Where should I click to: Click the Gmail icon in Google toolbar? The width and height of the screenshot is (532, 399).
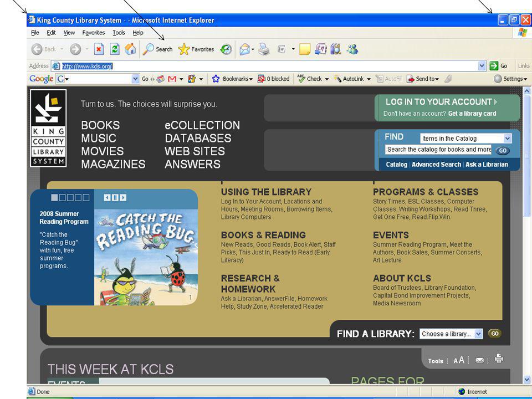pyautogui.click(x=172, y=79)
